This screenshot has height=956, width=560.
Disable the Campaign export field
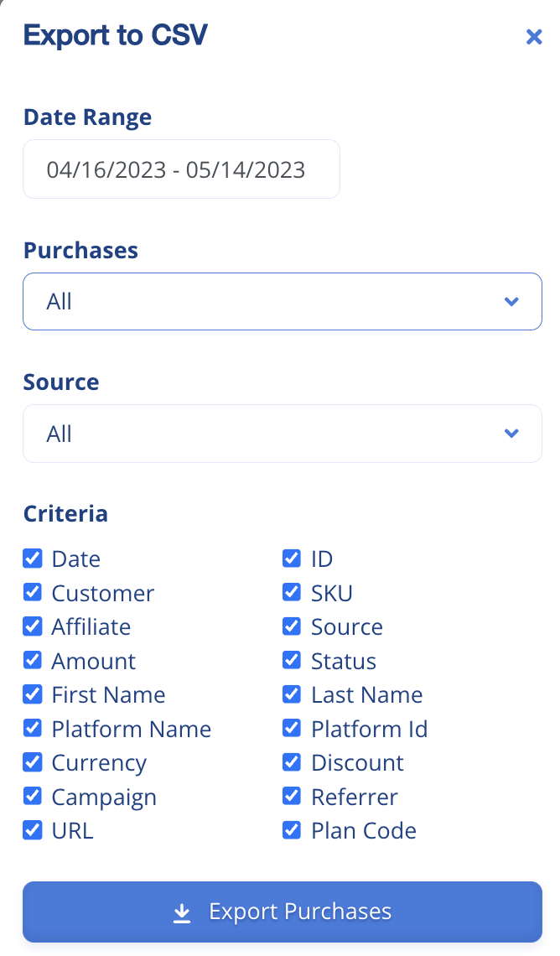32,796
